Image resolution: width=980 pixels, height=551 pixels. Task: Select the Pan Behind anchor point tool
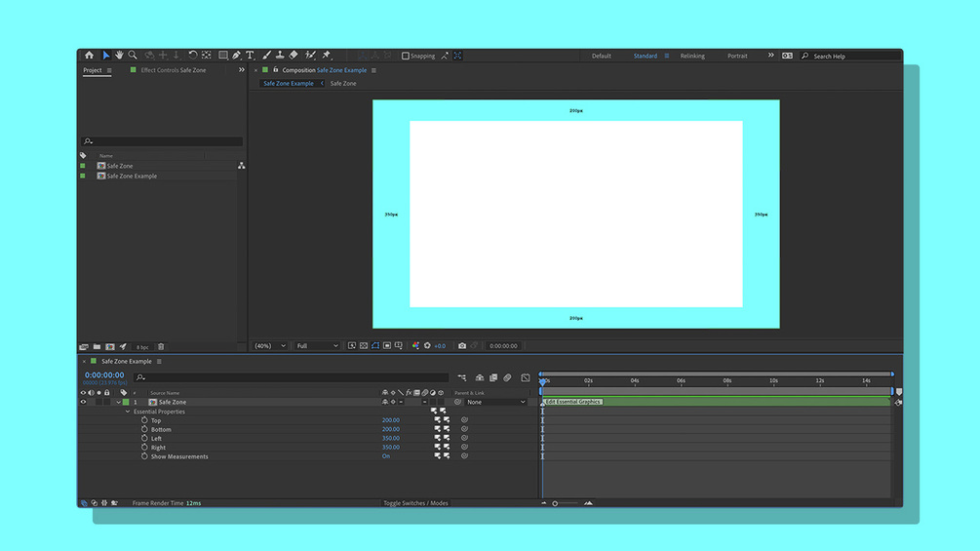[207, 56]
